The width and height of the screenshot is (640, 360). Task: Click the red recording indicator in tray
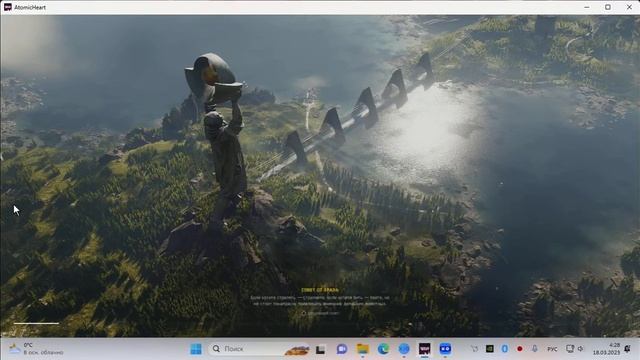pyautogui.click(x=520, y=349)
